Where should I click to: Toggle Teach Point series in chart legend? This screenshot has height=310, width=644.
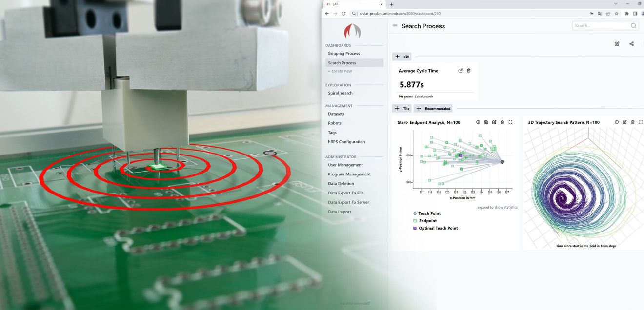427,213
